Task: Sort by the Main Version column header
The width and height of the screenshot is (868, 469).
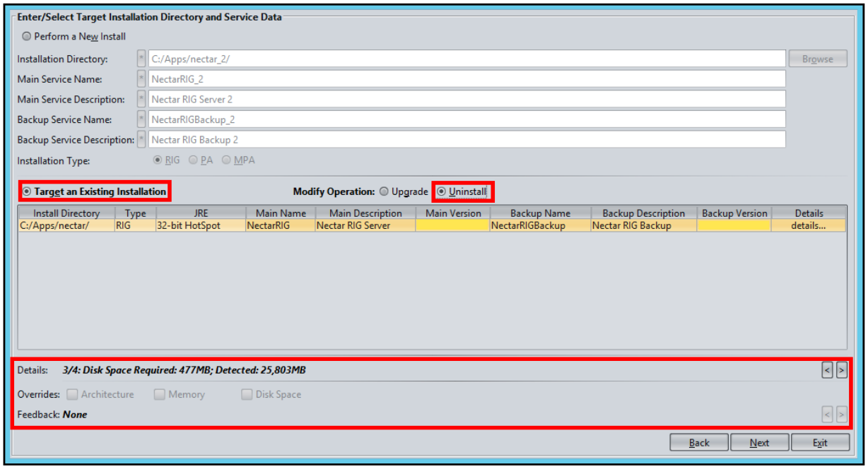Action: tap(453, 213)
